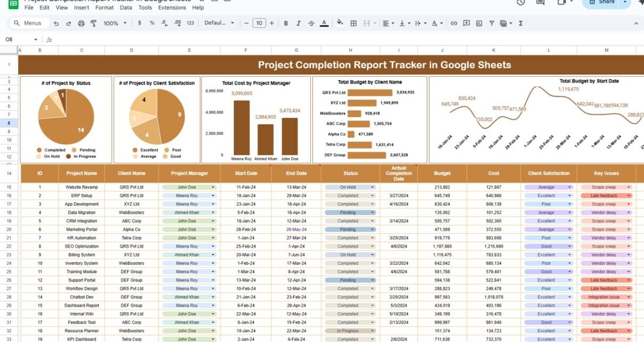Image resolution: width=644 pixels, height=342 pixels.
Task: Open the Edit menu
Action: coord(45,8)
